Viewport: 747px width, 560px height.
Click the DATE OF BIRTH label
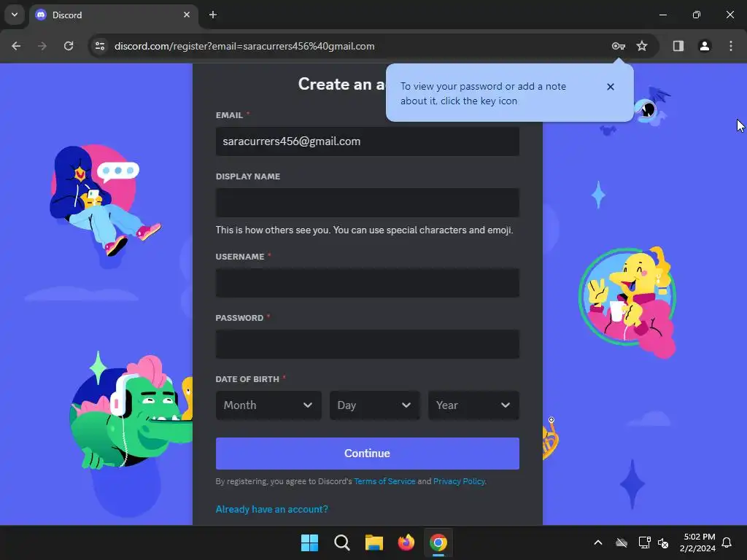pyautogui.click(x=247, y=379)
